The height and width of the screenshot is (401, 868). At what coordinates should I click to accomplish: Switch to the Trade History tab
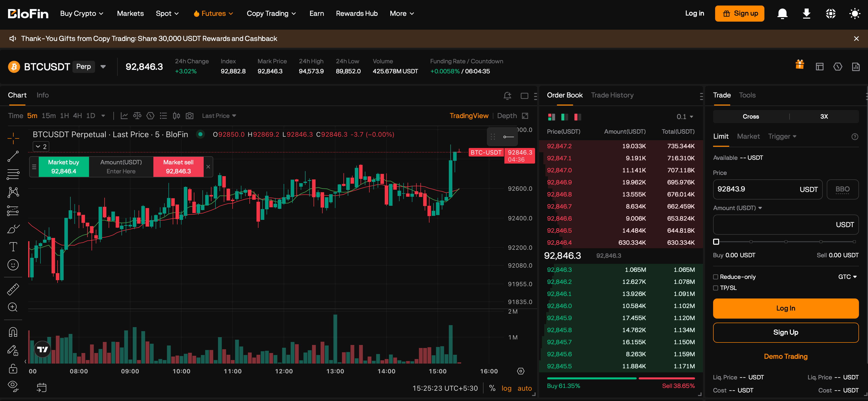click(612, 95)
